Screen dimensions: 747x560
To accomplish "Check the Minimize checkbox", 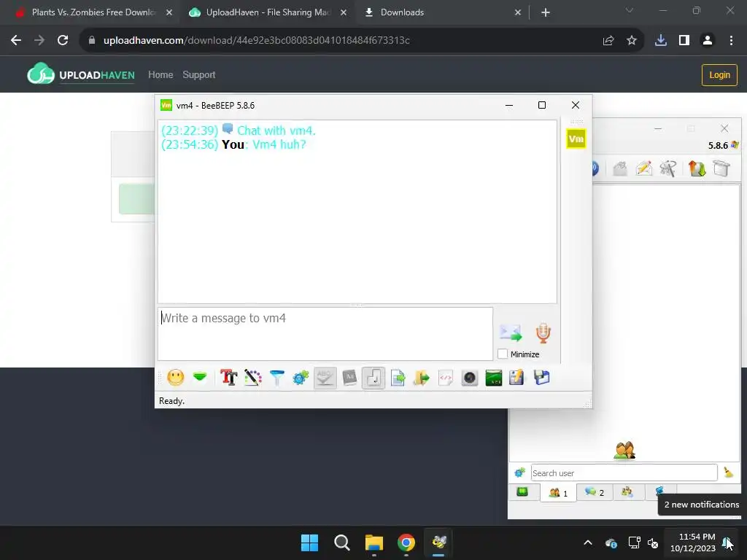I will click(x=503, y=354).
